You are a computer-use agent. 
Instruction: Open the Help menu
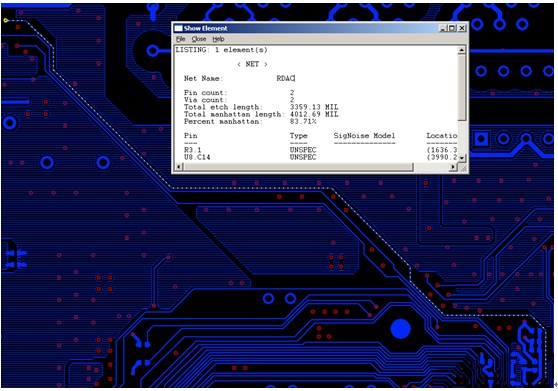click(219, 39)
